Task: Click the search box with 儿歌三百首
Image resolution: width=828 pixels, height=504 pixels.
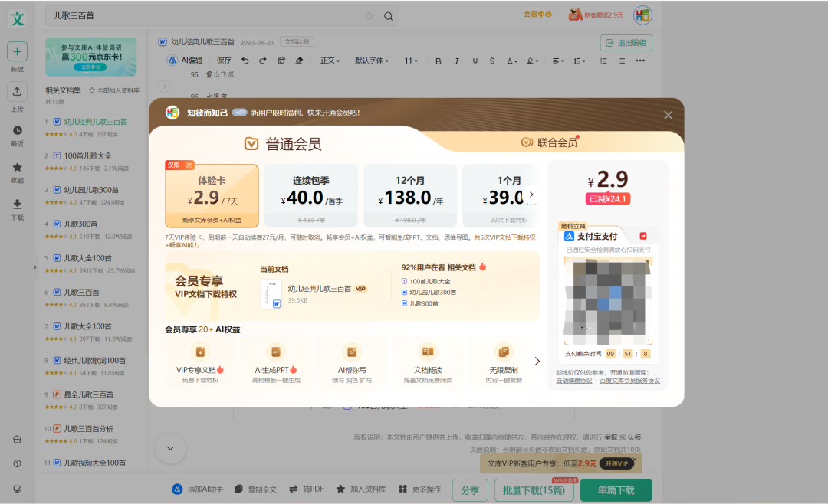Action: tap(207, 16)
